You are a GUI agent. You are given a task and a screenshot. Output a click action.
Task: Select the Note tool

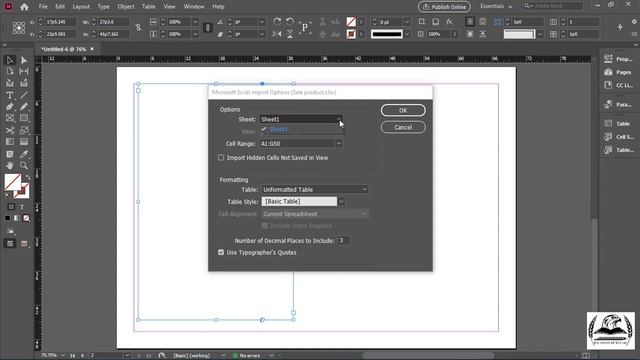[x=10, y=154]
